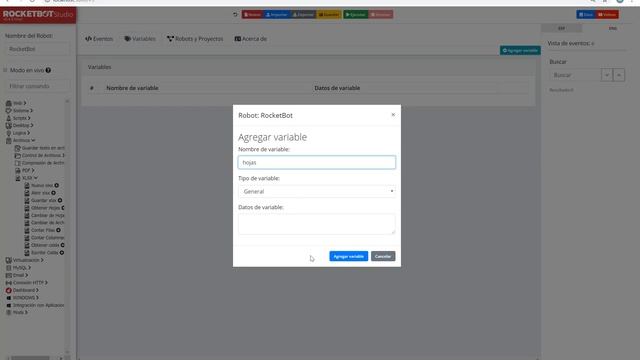The width and height of the screenshot is (640, 360).
Task: Select Guardar texto en archivo command
Action: point(40,148)
